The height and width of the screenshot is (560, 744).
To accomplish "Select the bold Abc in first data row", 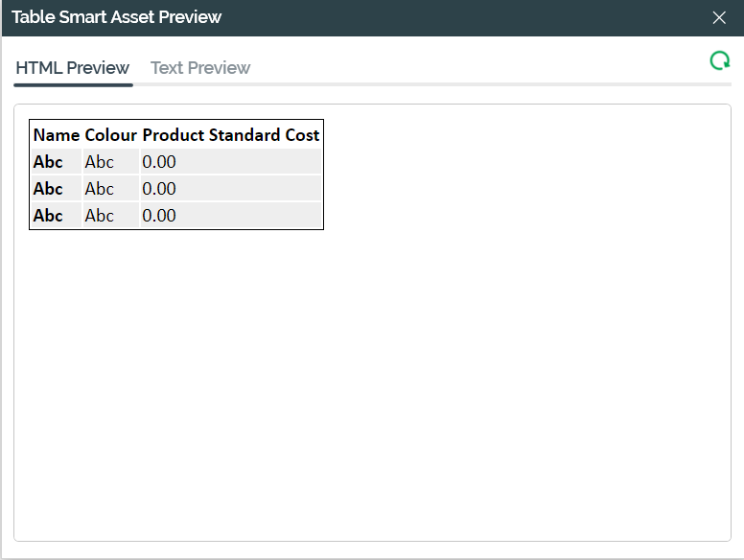I will click(x=49, y=162).
